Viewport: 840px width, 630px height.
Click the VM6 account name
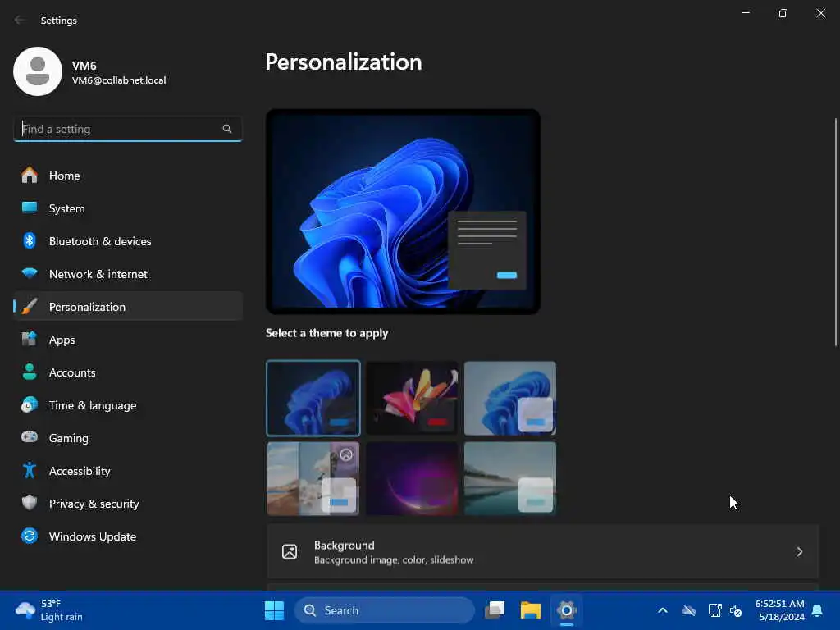coord(84,66)
